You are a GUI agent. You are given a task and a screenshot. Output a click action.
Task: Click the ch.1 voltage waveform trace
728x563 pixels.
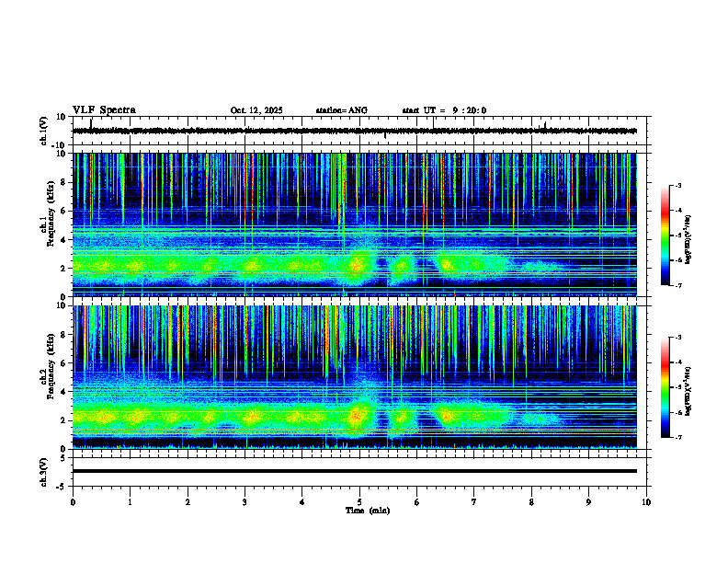pos(354,131)
